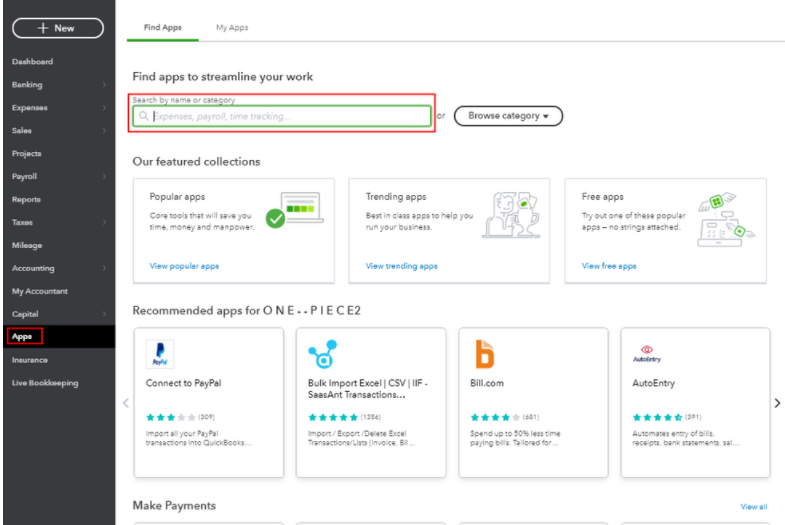This screenshot has width=785, height=525.
Task: Expand the Banking sidebar submenu chevron
Action: (x=104, y=85)
